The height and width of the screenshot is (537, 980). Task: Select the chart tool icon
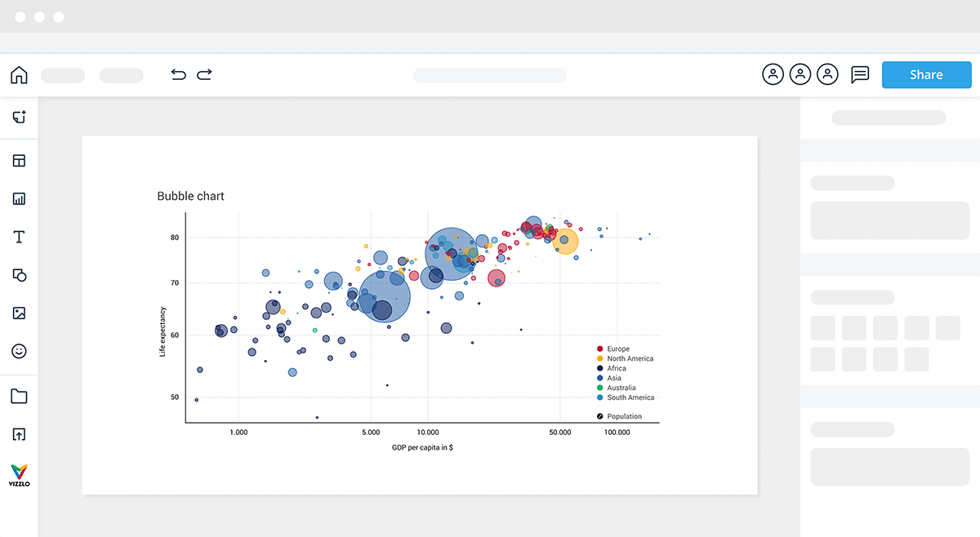pyautogui.click(x=20, y=199)
